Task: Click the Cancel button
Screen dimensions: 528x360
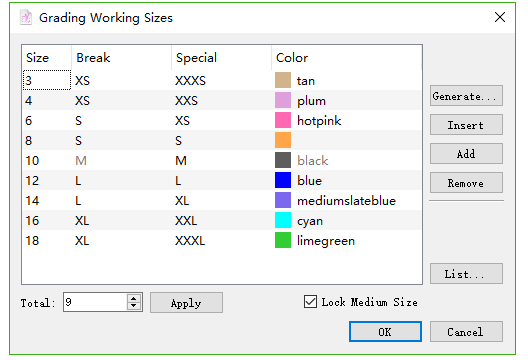Action: point(466,332)
